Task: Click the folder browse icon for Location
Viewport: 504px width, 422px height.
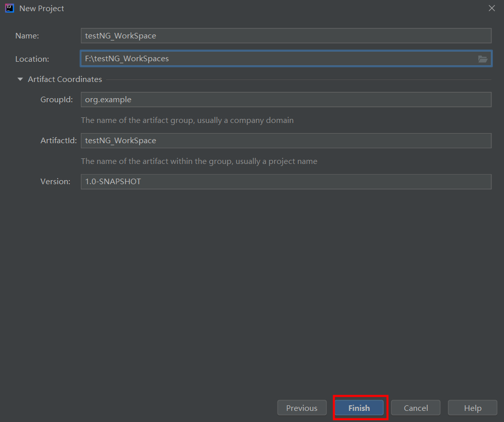Action: 483,58
